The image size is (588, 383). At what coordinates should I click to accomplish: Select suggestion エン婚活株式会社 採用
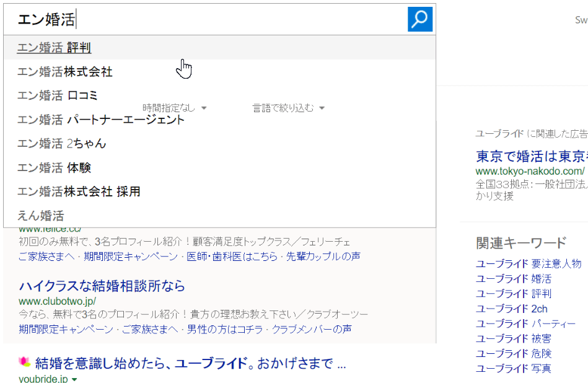click(x=79, y=191)
